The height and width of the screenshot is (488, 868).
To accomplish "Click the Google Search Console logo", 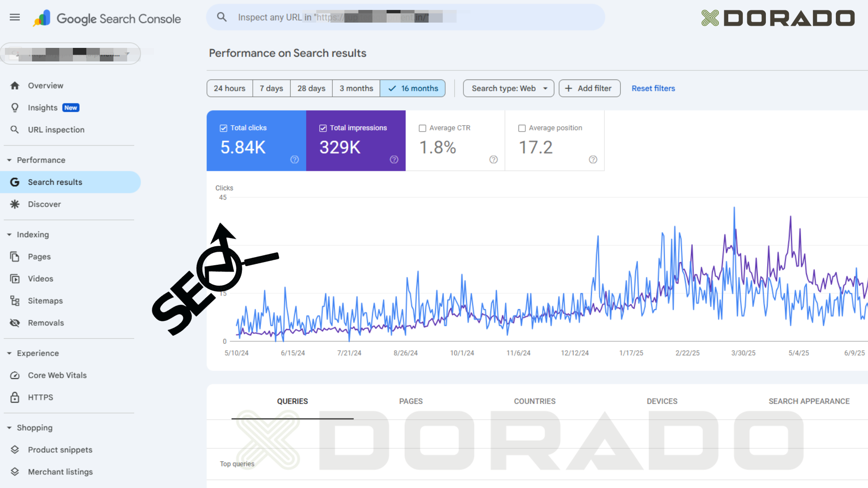I will [x=107, y=19].
